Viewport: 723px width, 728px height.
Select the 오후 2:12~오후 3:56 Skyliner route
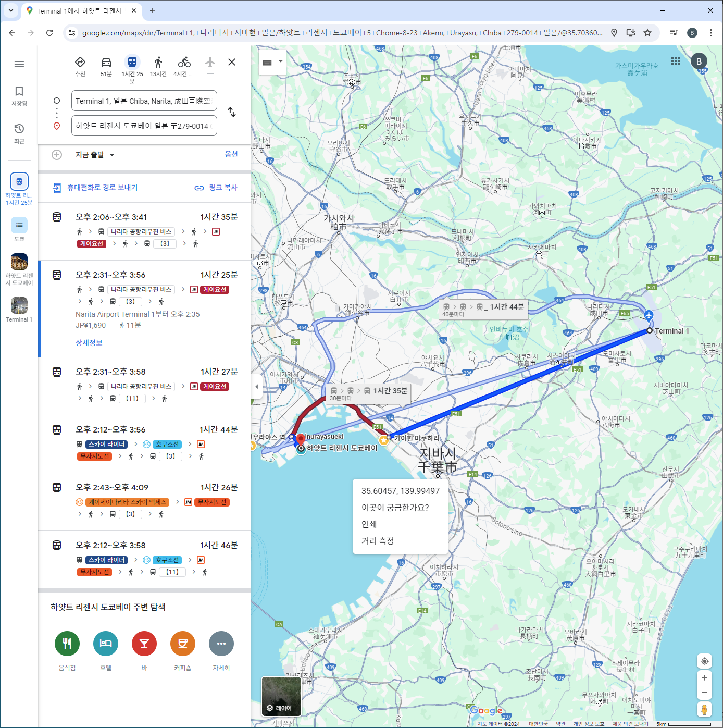click(x=144, y=444)
